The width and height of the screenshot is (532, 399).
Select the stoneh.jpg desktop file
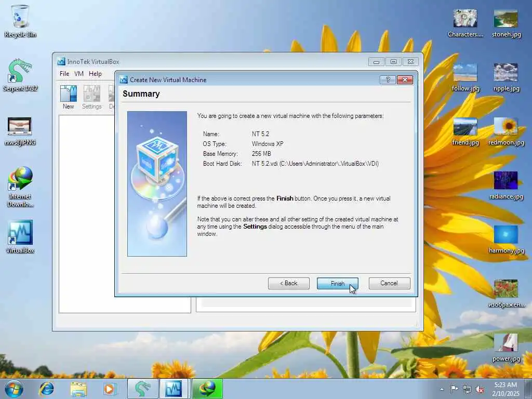[506, 23]
